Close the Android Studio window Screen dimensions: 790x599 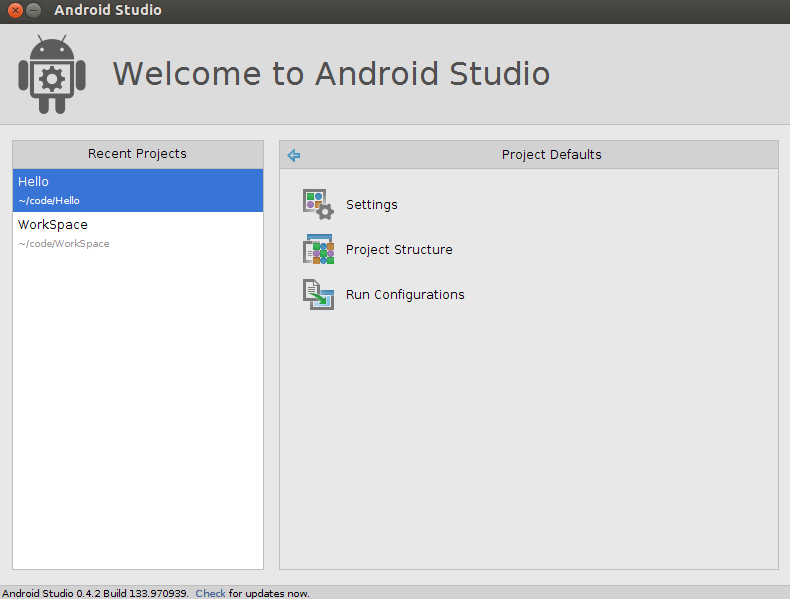click(x=16, y=10)
